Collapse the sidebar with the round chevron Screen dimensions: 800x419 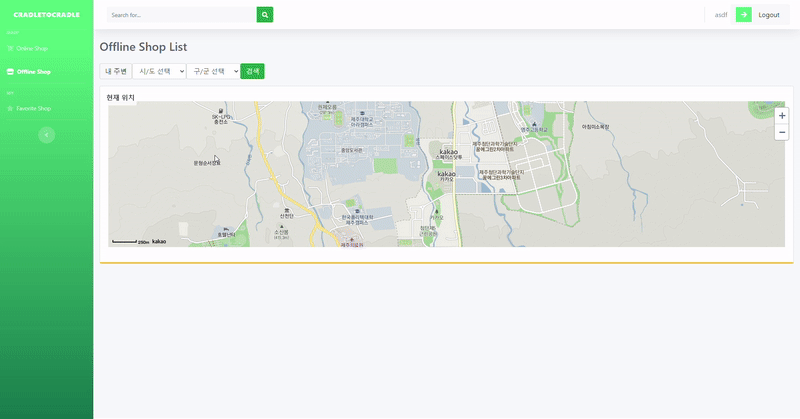46,135
